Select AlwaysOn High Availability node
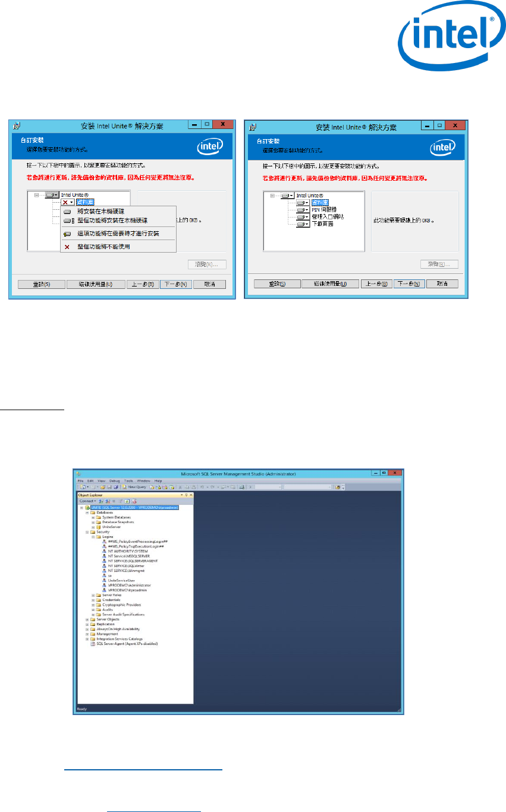The image size is (506, 812). (118, 629)
